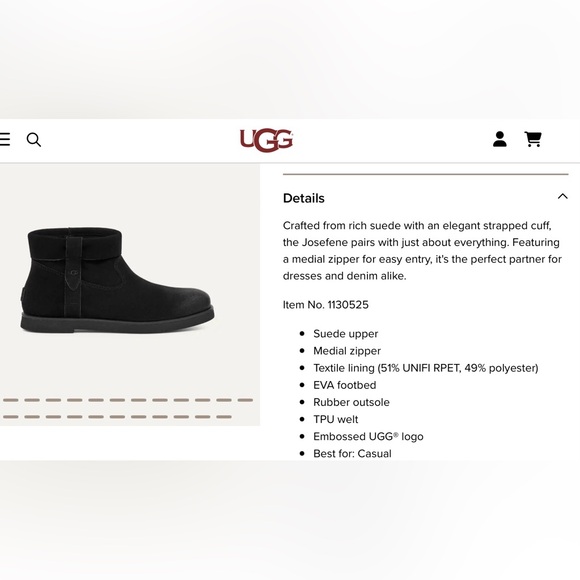The width and height of the screenshot is (580, 580).
Task: Click the TPU welt bullet item
Action: coord(335,419)
